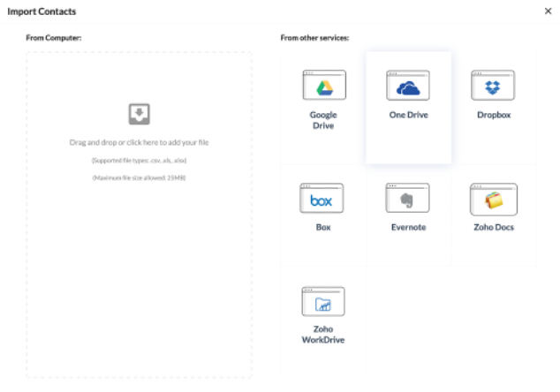Pick the Evernote elephant icon
Screen dimensions: 560x392
pos(407,198)
